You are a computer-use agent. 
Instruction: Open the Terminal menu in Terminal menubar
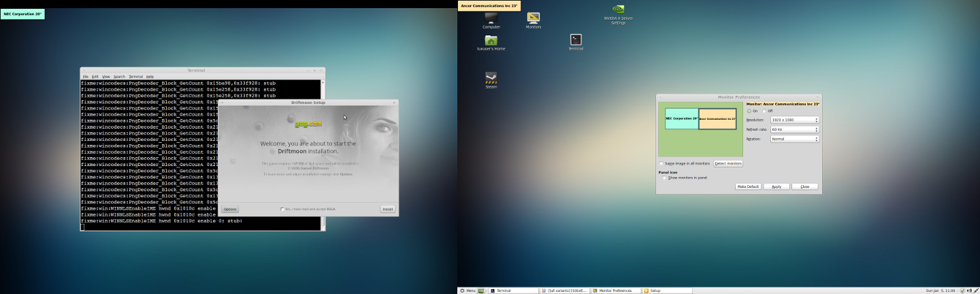[135, 76]
